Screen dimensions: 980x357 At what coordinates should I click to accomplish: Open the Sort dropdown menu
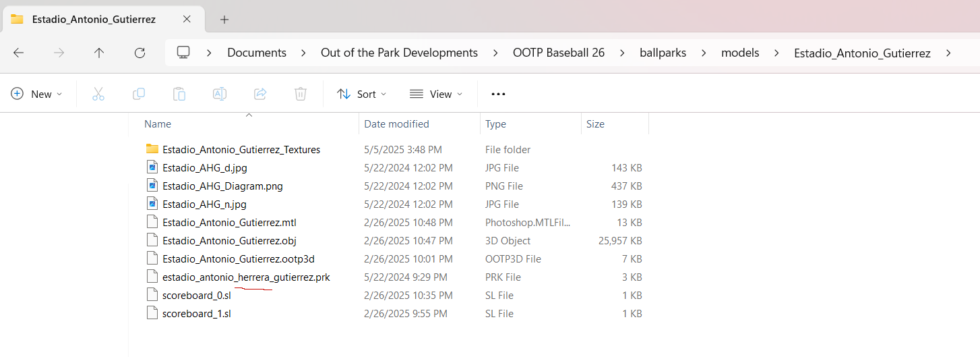coord(362,94)
